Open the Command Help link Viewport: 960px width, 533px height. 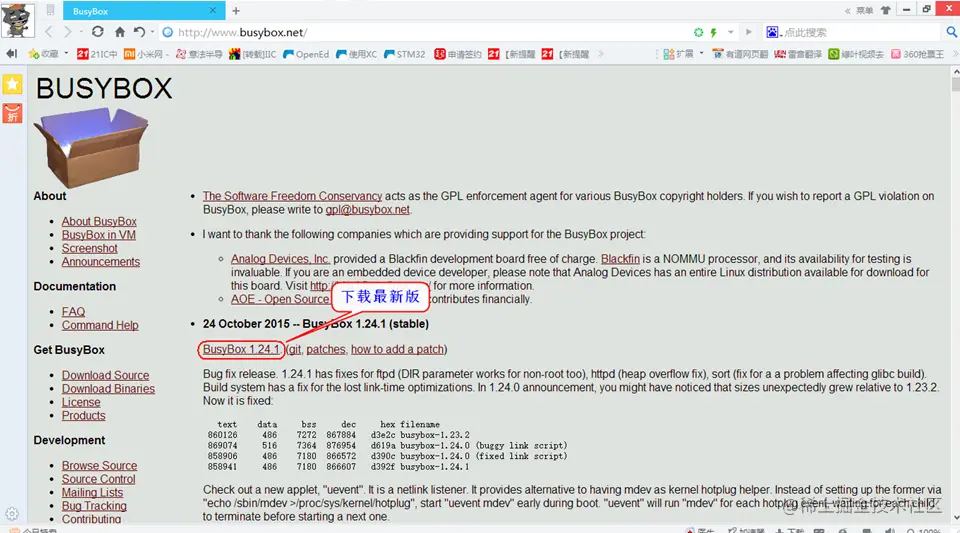[x=100, y=326]
